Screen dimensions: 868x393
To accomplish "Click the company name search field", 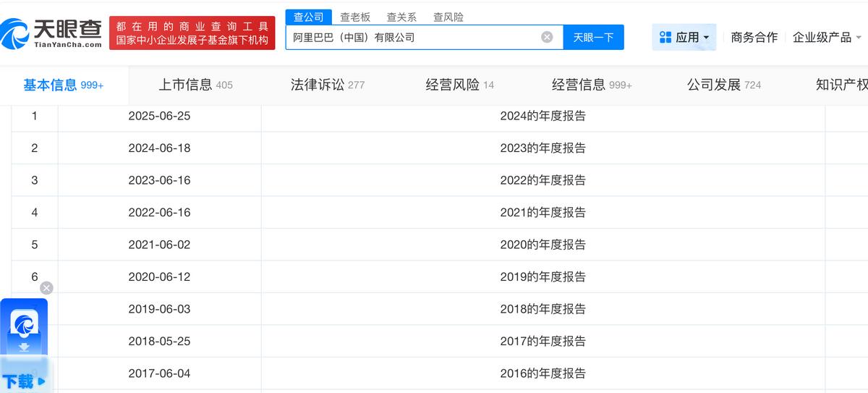I will coord(412,37).
